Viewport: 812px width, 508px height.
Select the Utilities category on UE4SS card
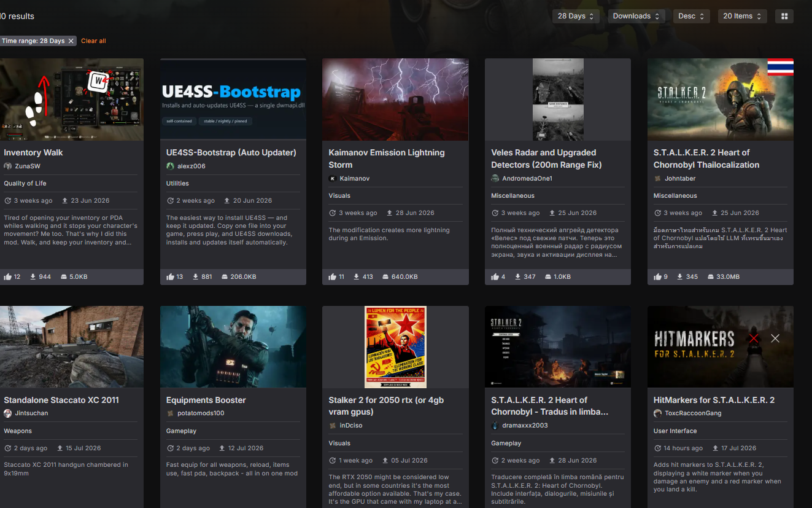[x=177, y=184]
